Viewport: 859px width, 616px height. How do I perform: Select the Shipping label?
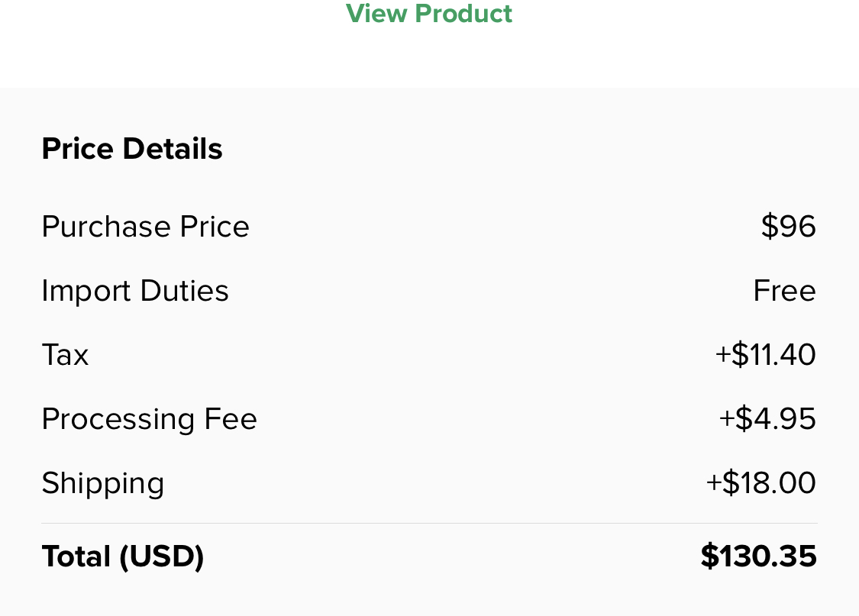point(103,483)
